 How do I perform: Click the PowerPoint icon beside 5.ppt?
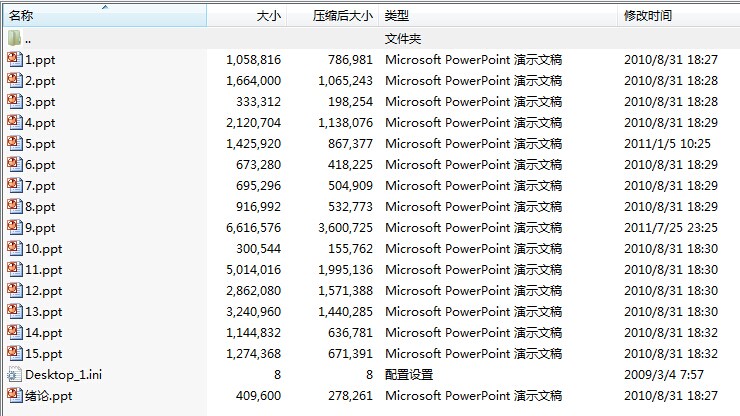click(x=15, y=143)
